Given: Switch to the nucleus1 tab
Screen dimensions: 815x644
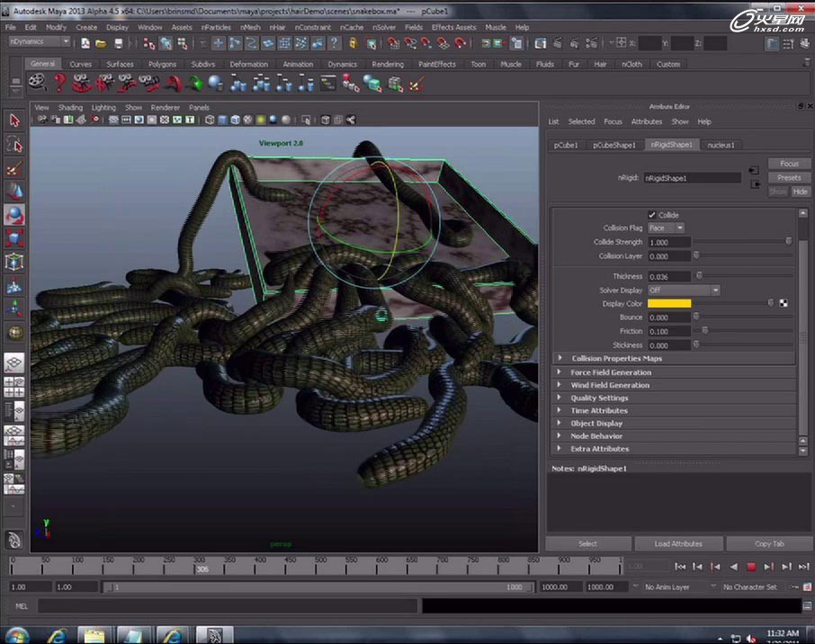Looking at the screenshot, I should (721, 145).
